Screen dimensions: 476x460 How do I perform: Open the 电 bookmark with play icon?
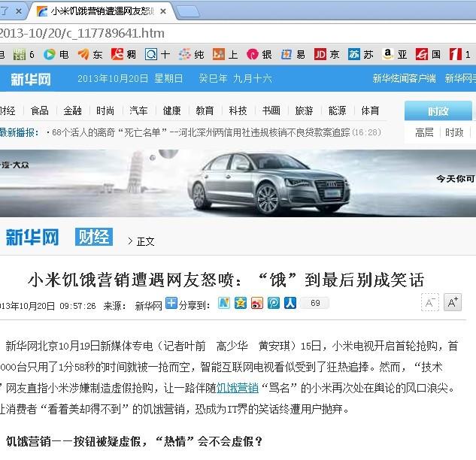[56, 55]
